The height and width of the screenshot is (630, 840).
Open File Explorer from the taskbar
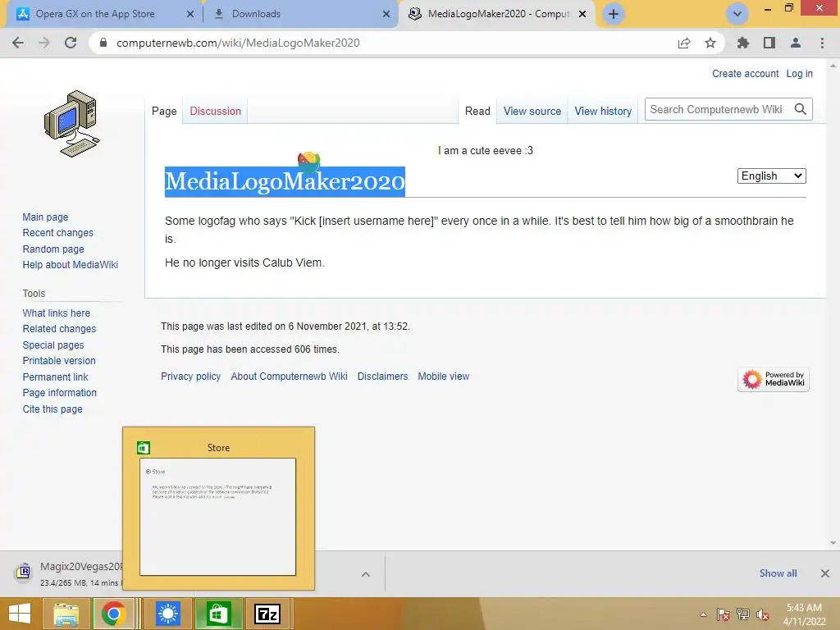tap(66, 614)
